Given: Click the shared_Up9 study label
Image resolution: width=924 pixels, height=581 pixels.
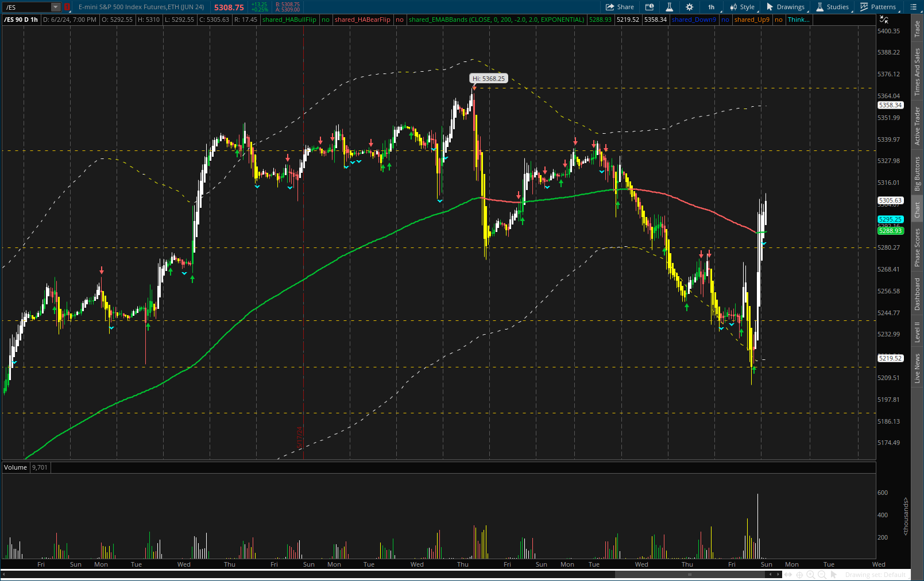Looking at the screenshot, I should click(752, 20).
